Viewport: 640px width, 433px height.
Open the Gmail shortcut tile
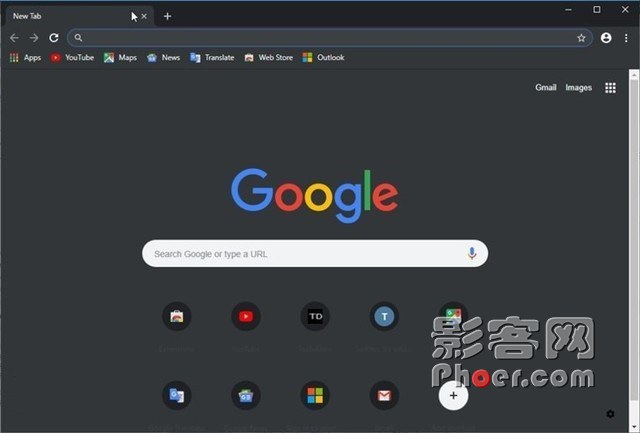point(384,395)
